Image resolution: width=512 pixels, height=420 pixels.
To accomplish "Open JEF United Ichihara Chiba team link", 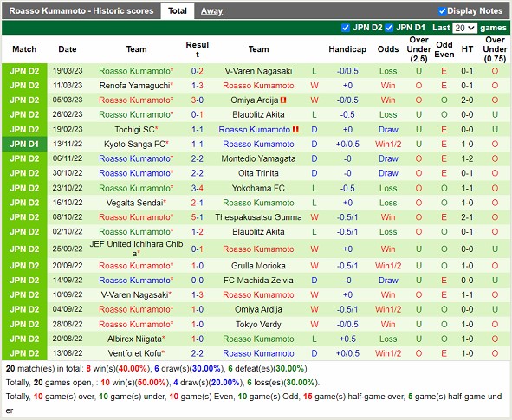I will point(136,249).
